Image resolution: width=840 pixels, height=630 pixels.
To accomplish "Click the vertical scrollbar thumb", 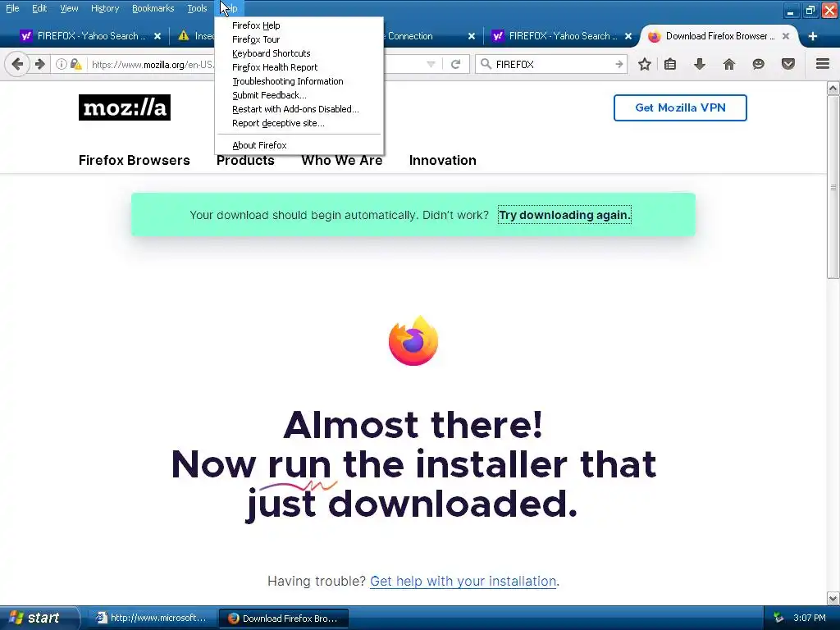I will coord(833,187).
